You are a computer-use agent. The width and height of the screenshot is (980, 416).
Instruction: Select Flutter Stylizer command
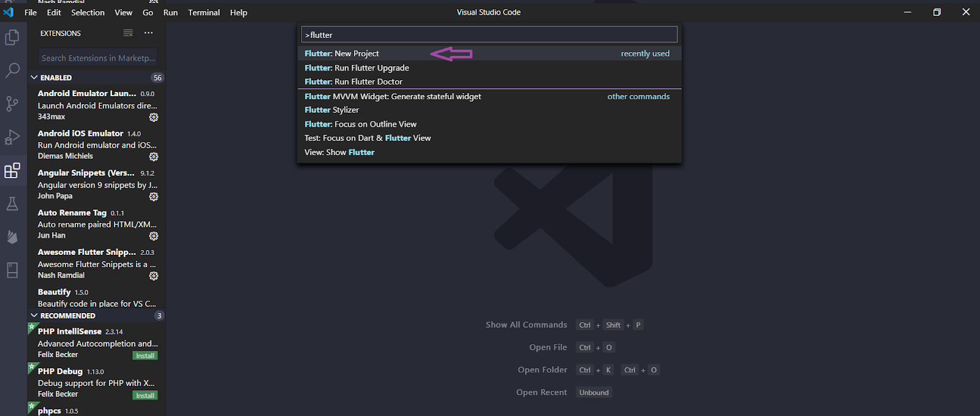(x=489, y=110)
